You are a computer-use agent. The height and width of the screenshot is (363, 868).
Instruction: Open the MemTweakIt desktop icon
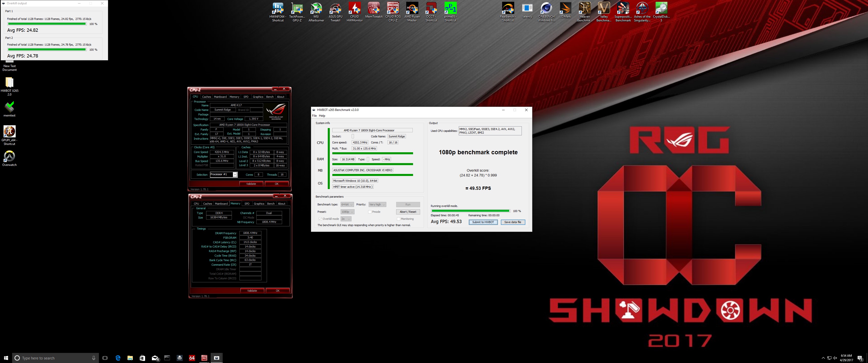click(x=374, y=10)
